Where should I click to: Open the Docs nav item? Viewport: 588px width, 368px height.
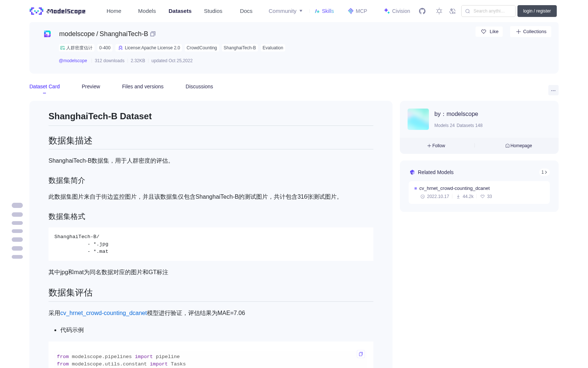(246, 11)
